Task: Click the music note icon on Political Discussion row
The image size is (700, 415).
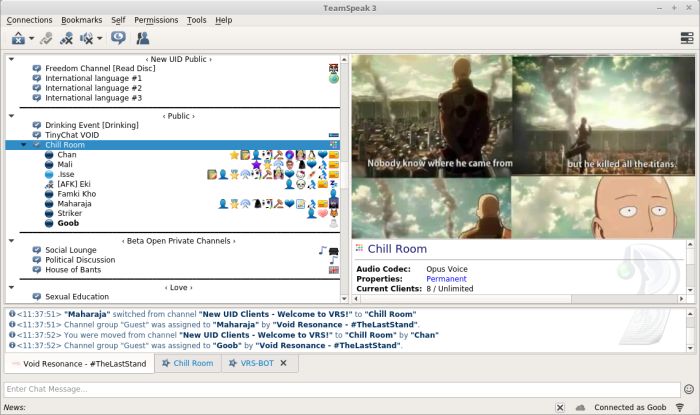Action: [x=333, y=260]
